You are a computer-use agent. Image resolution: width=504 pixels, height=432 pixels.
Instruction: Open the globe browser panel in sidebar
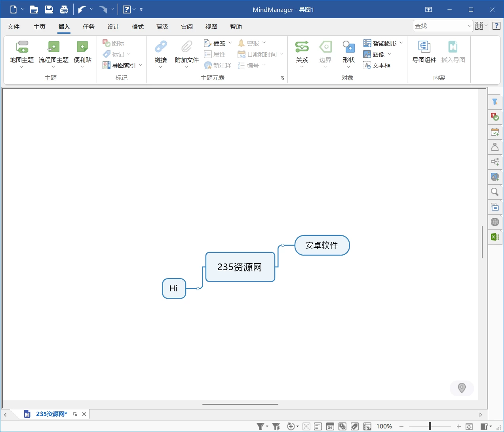pyautogui.click(x=495, y=222)
